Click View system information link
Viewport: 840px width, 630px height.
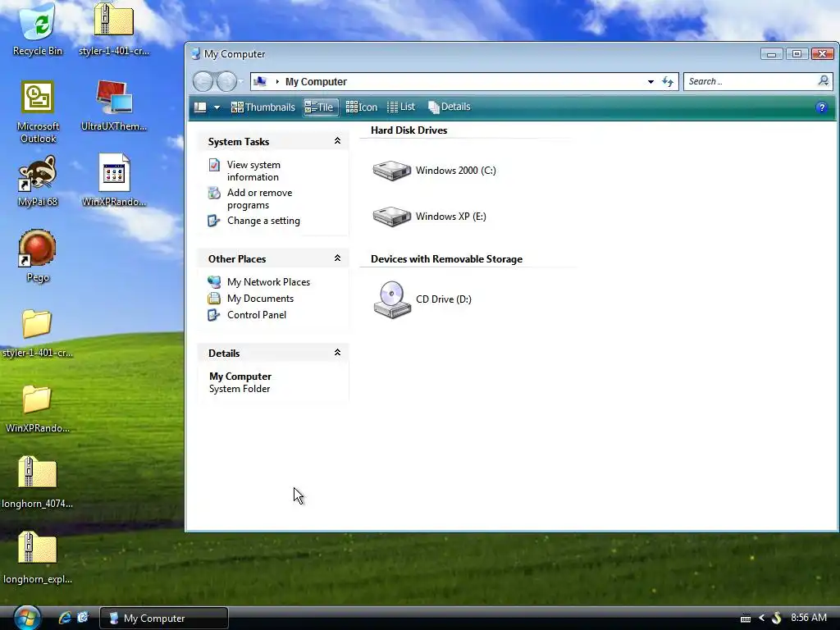244,171
